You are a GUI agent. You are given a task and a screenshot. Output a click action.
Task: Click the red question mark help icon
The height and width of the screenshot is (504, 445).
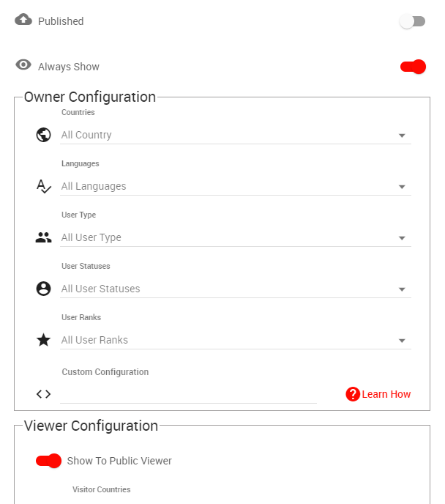[x=353, y=394]
